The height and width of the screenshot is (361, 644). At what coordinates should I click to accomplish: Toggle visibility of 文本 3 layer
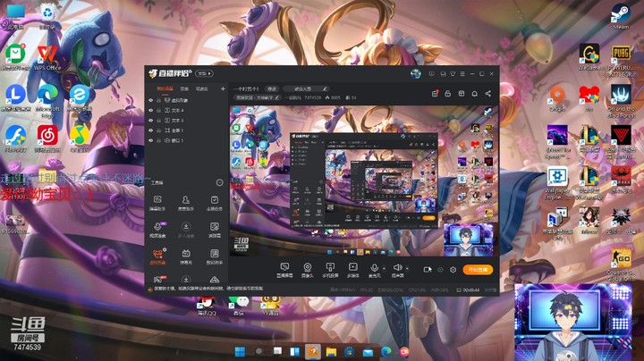(x=151, y=121)
